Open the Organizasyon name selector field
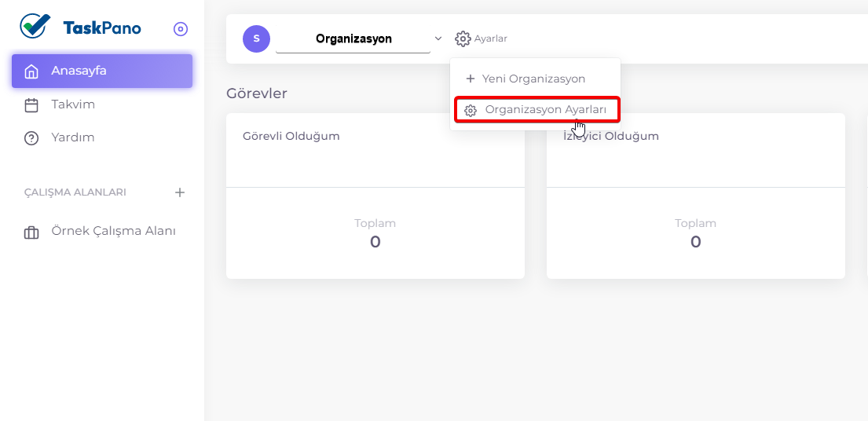Image resolution: width=868 pixels, height=421 pixels. click(x=353, y=39)
